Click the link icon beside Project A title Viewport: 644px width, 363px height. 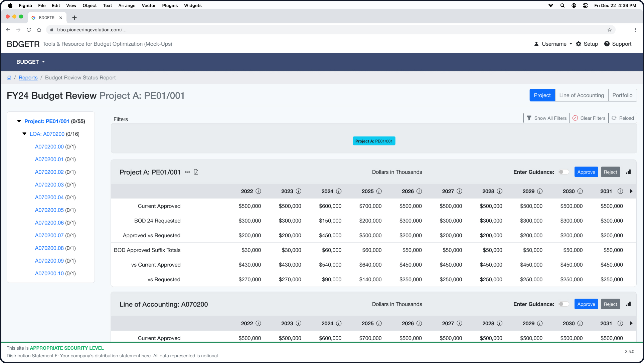tap(187, 172)
